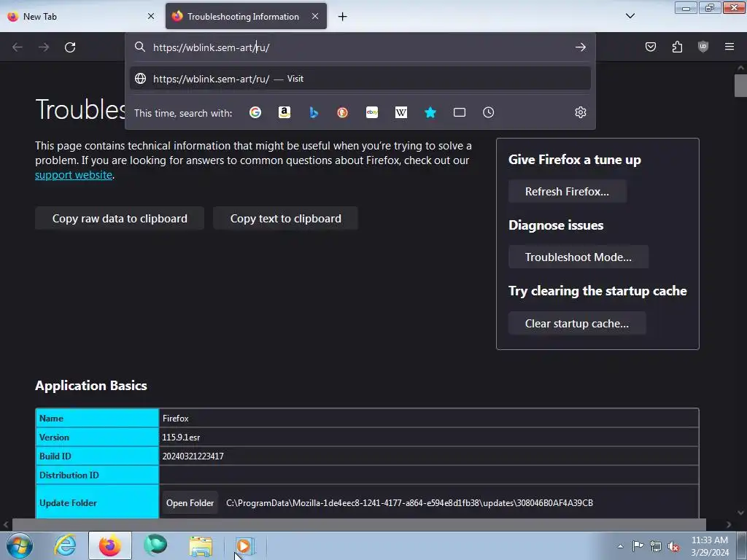The width and height of the screenshot is (747, 560).
Task: Search this time with Amazon icon
Action: [x=285, y=112]
